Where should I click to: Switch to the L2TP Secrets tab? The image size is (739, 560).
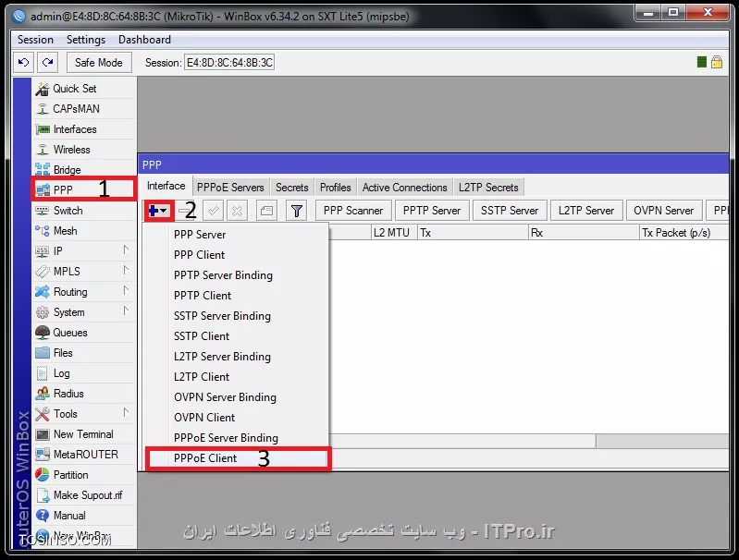(488, 188)
